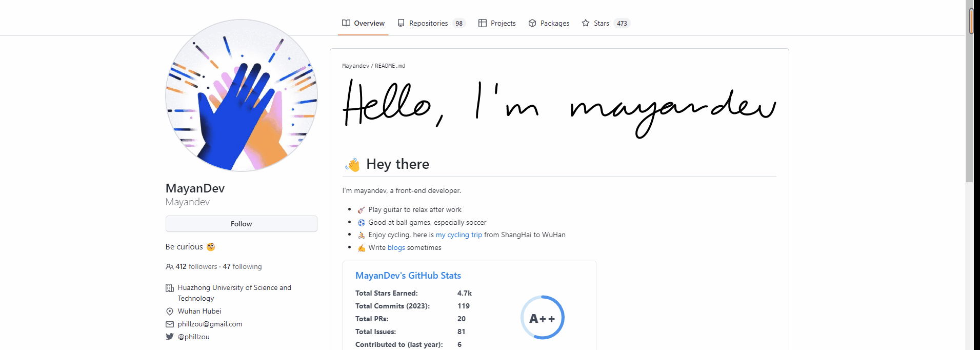This screenshot has height=350, width=980.
Task: View the 412 followers list
Action: (x=196, y=266)
